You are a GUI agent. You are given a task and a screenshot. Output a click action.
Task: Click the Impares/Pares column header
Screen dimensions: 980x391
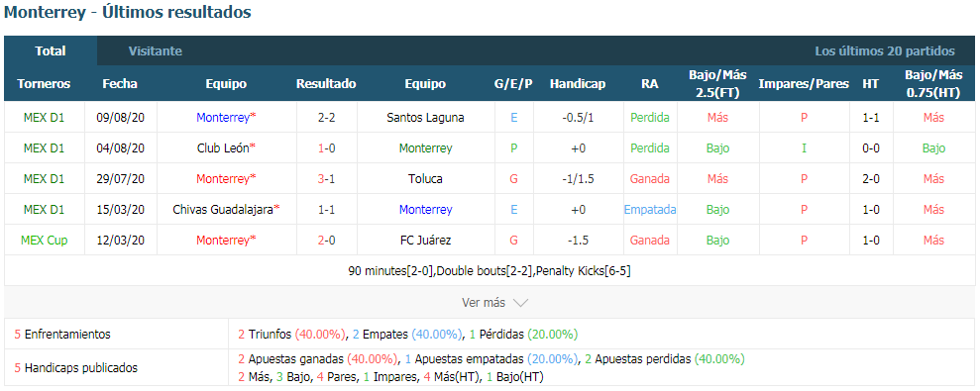point(804,84)
